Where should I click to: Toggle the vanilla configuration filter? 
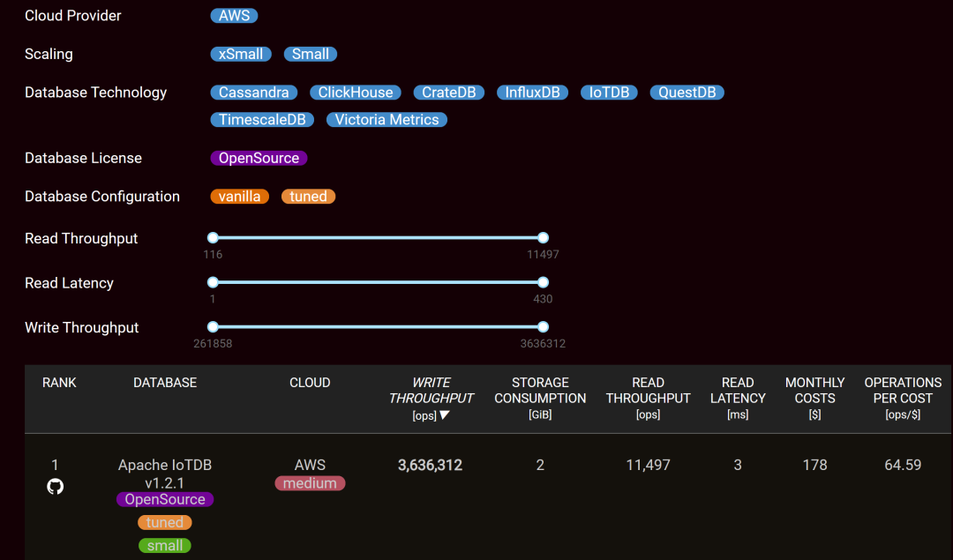click(x=240, y=197)
